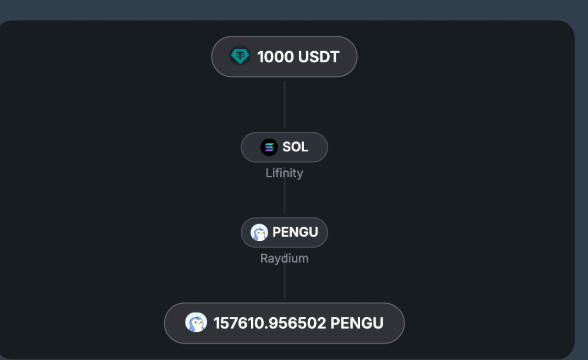Open the Lifinity exchange label

click(x=284, y=173)
